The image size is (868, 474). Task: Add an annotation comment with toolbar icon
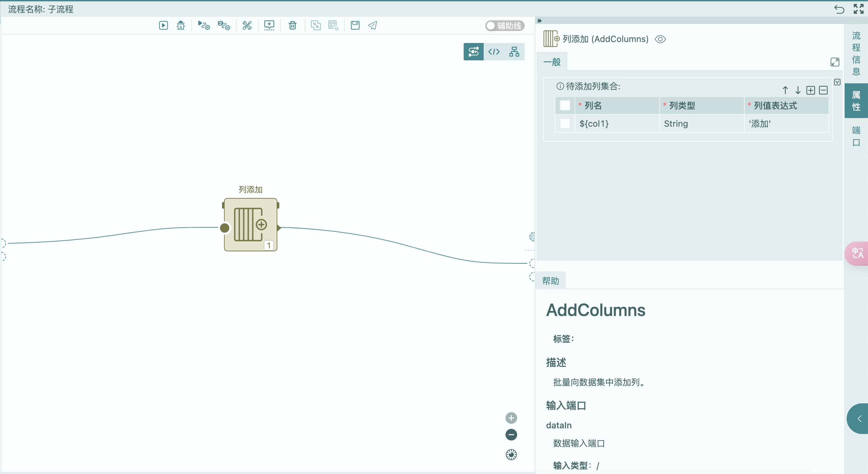269,25
